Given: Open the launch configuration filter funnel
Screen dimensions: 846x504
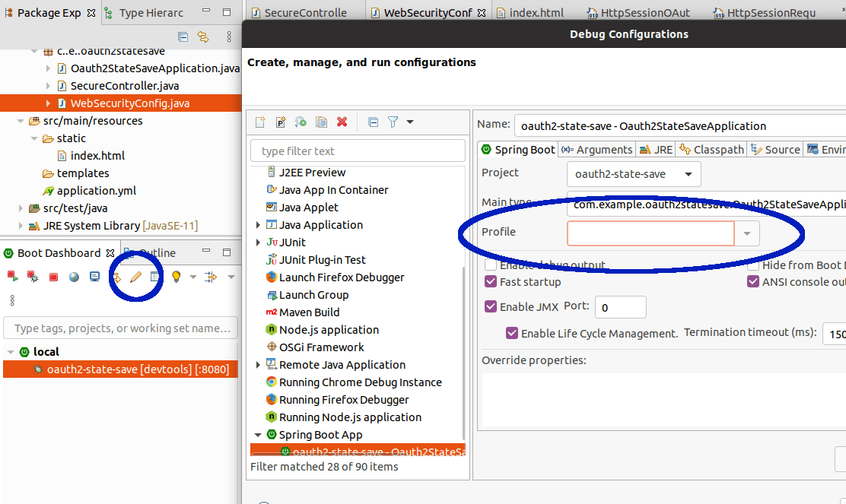Looking at the screenshot, I should 393,122.
